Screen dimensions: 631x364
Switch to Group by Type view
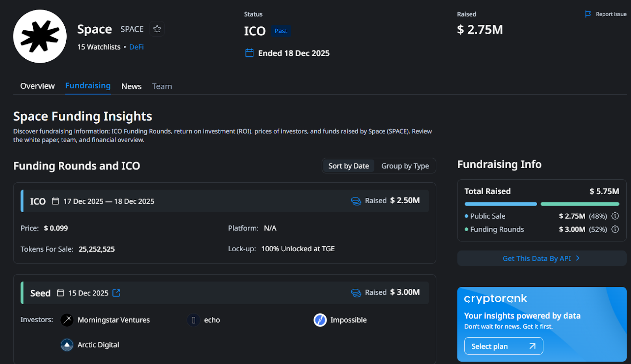tap(405, 166)
